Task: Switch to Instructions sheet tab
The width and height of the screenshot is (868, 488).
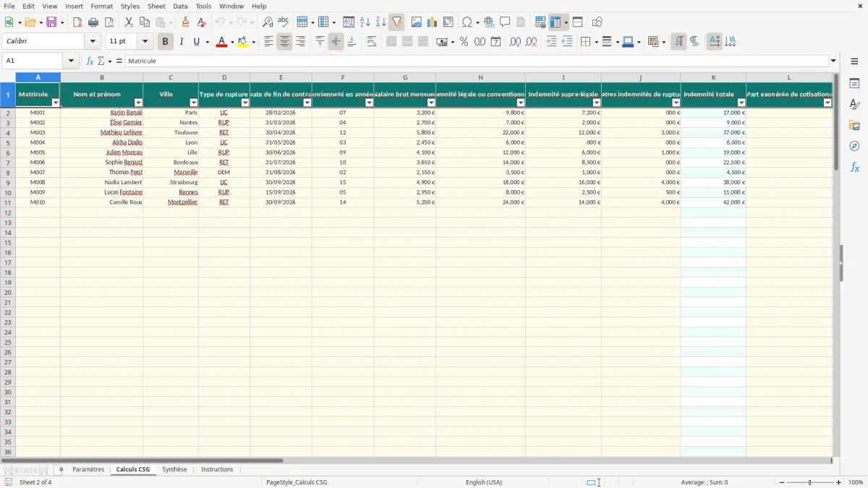Action: click(217, 470)
